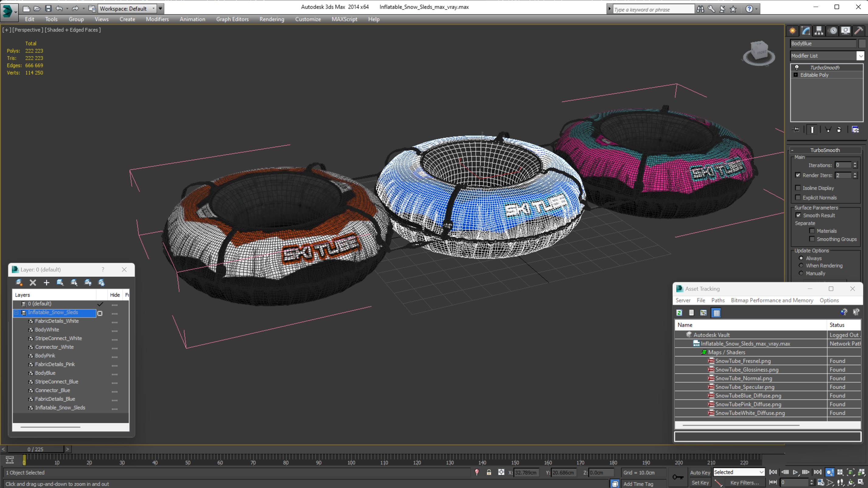Add selected objects to layer plus icon
The width and height of the screenshot is (868, 488).
(x=47, y=282)
